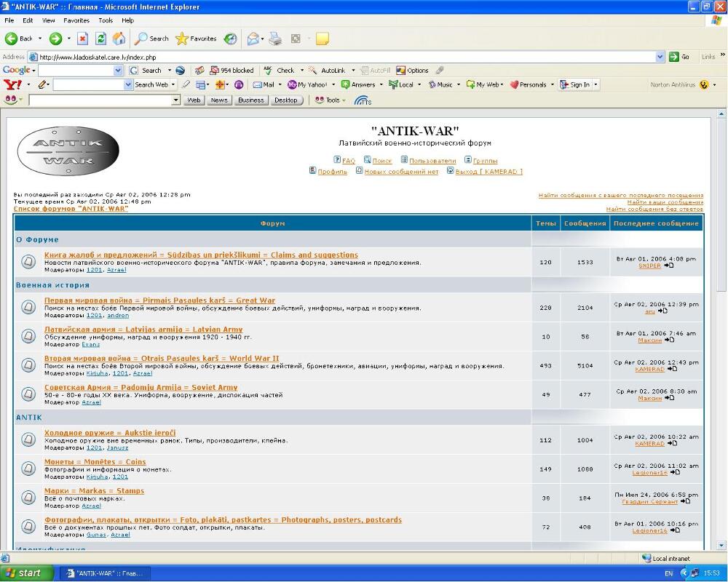
Task: Click the smiley face toolbar icon
Action: click(x=11, y=100)
